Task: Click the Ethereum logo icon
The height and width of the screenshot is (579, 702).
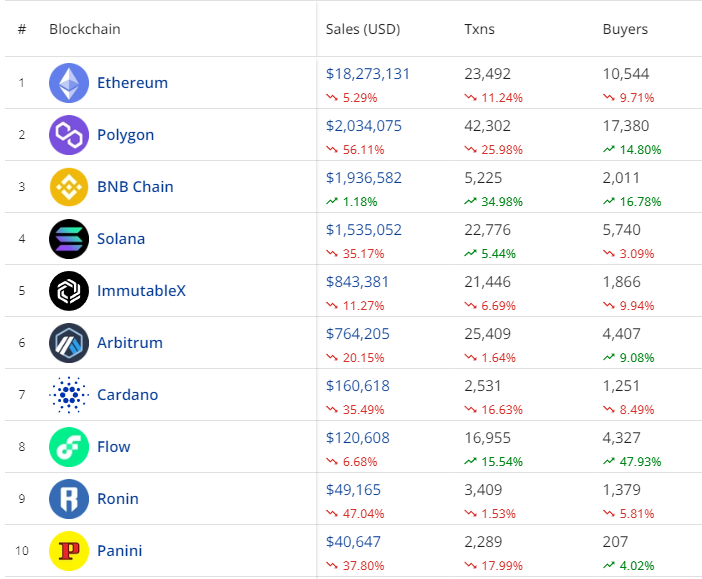Action: click(x=69, y=83)
